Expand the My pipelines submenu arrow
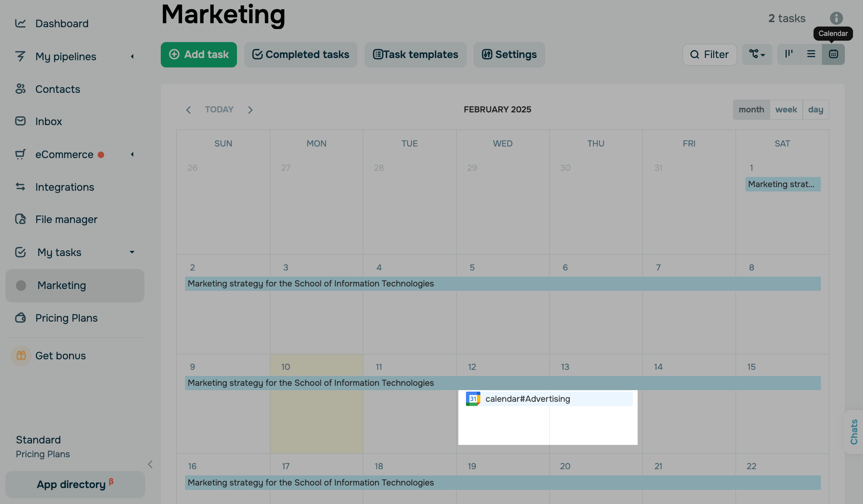The image size is (863, 504). click(x=132, y=57)
